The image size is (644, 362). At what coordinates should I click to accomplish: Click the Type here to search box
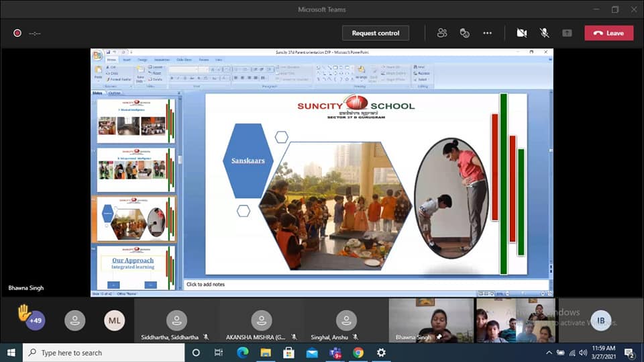point(104,353)
